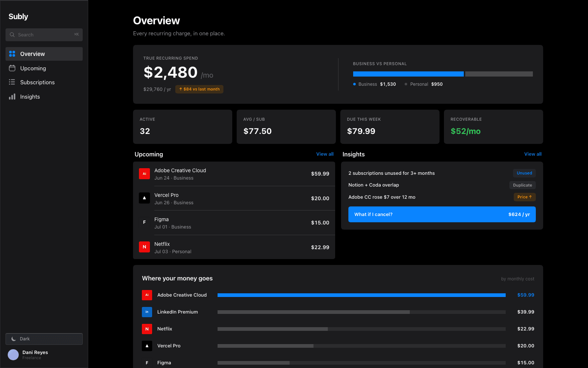Go to Subscriptions in sidebar
The height and width of the screenshot is (368, 588).
coord(44,82)
